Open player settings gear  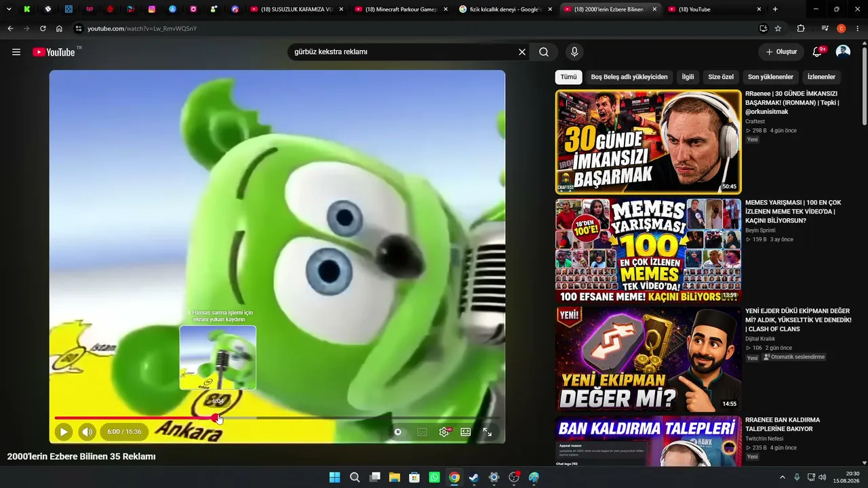(444, 432)
